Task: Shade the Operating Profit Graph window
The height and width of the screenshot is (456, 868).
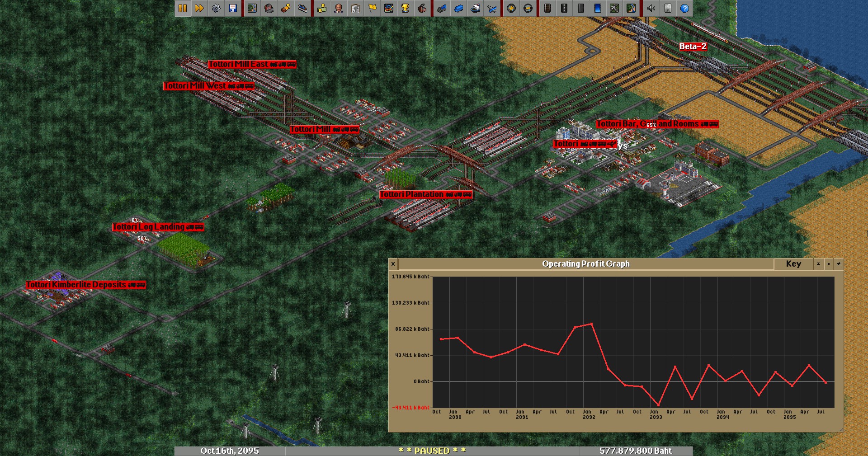Action: pyautogui.click(x=818, y=264)
